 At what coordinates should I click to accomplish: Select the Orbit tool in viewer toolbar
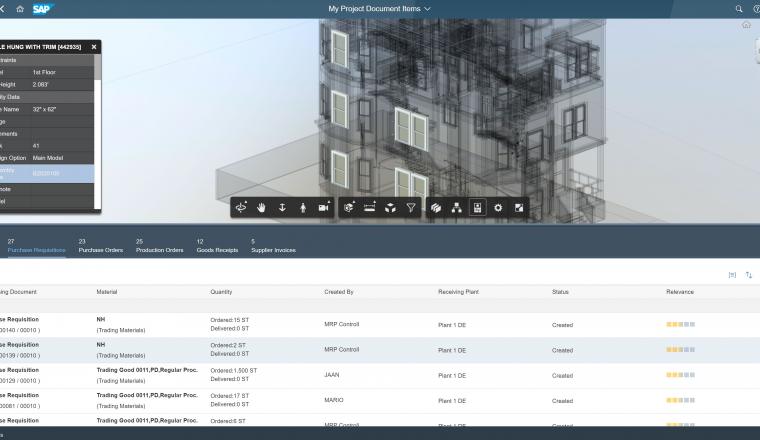(x=241, y=208)
